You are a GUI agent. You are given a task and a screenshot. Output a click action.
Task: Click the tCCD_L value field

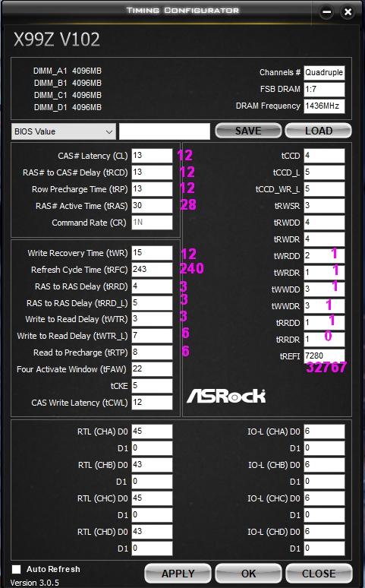click(324, 172)
